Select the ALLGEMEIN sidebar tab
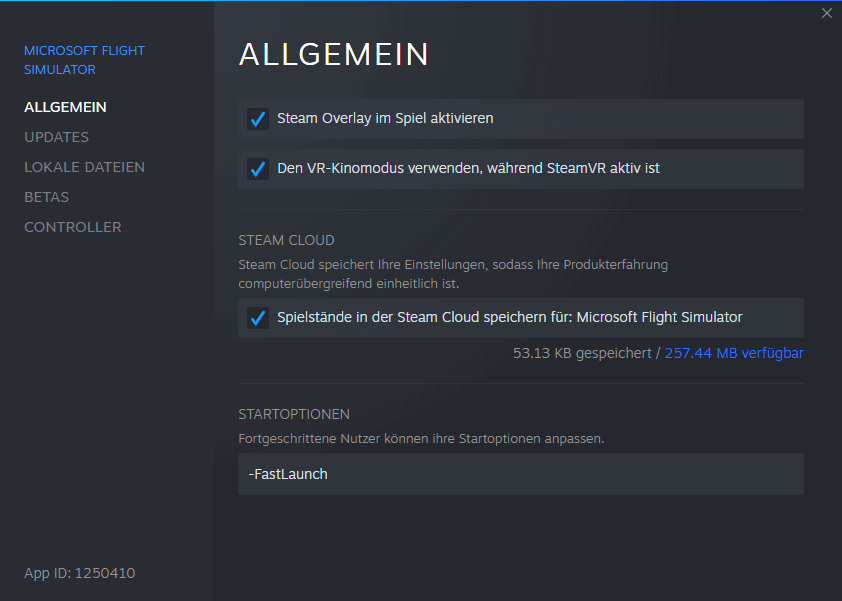The image size is (842, 601). click(65, 107)
